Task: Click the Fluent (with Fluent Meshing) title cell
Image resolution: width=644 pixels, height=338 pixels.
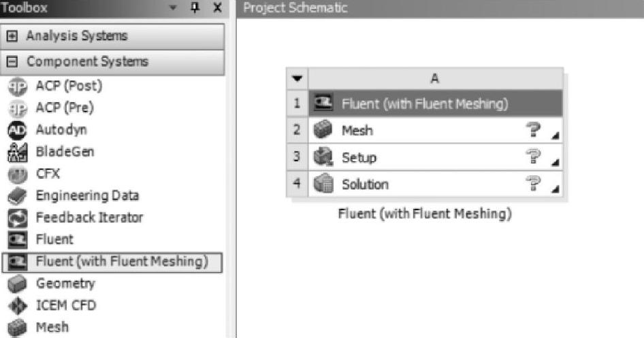Action: (425, 104)
